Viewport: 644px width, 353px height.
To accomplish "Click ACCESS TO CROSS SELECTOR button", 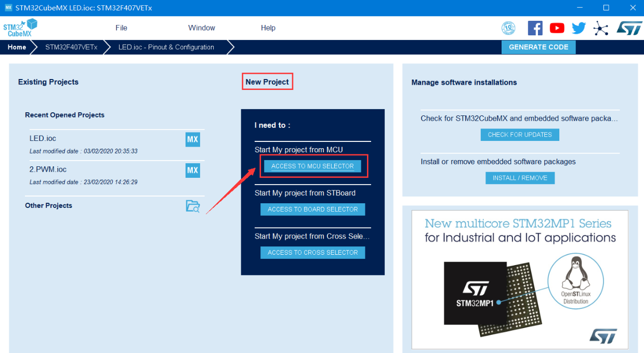I will coord(313,252).
